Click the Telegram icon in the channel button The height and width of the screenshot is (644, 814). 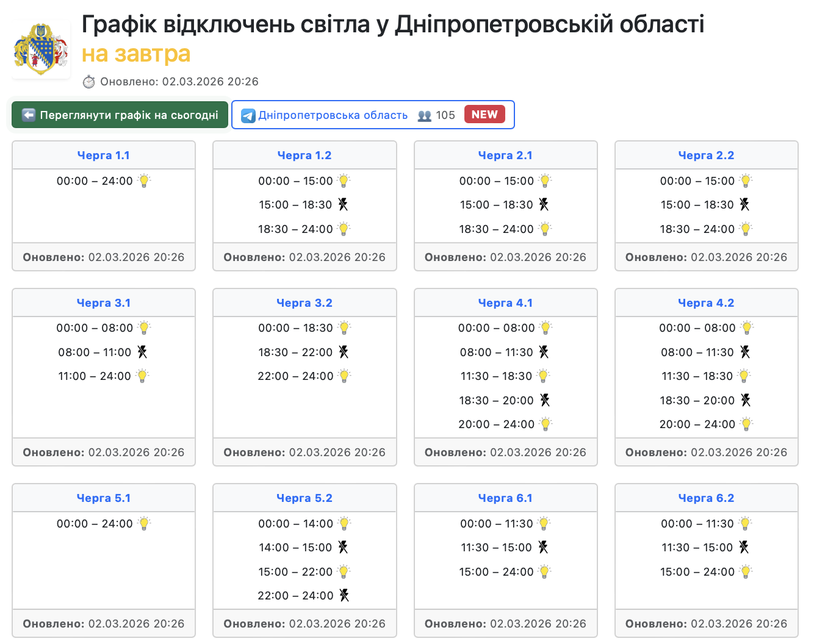point(248,115)
